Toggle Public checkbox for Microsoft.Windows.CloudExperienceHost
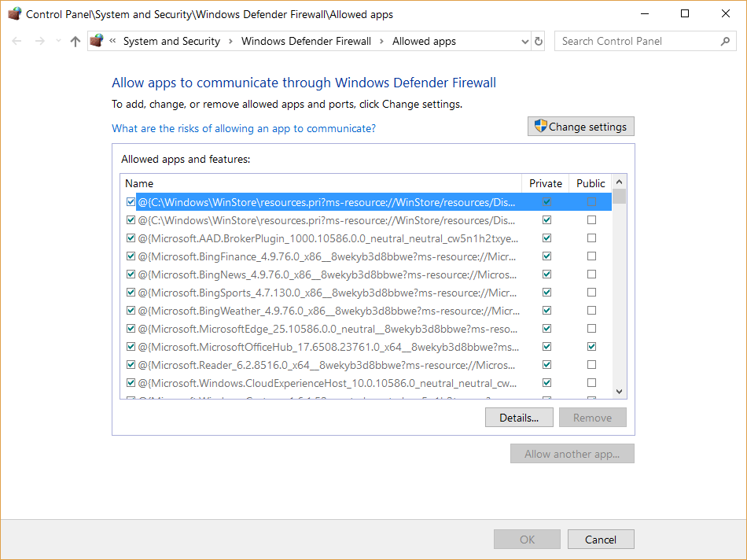 [x=591, y=383]
